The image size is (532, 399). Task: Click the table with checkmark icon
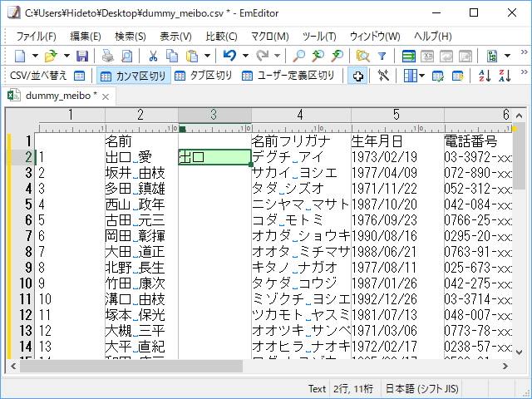point(438,76)
